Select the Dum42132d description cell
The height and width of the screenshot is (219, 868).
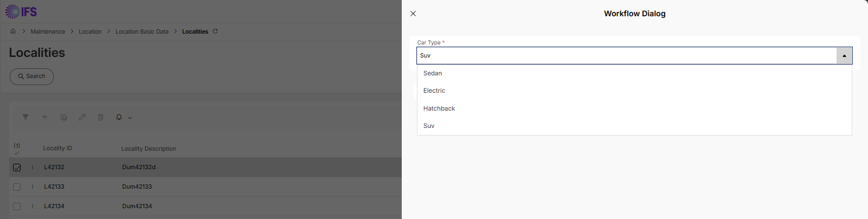[x=139, y=167]
